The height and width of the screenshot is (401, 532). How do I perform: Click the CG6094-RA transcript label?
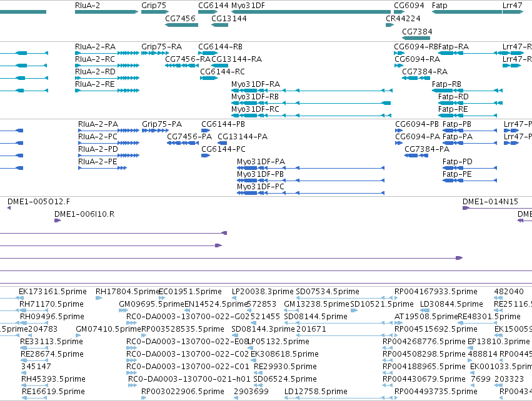[x=417, y=59]
